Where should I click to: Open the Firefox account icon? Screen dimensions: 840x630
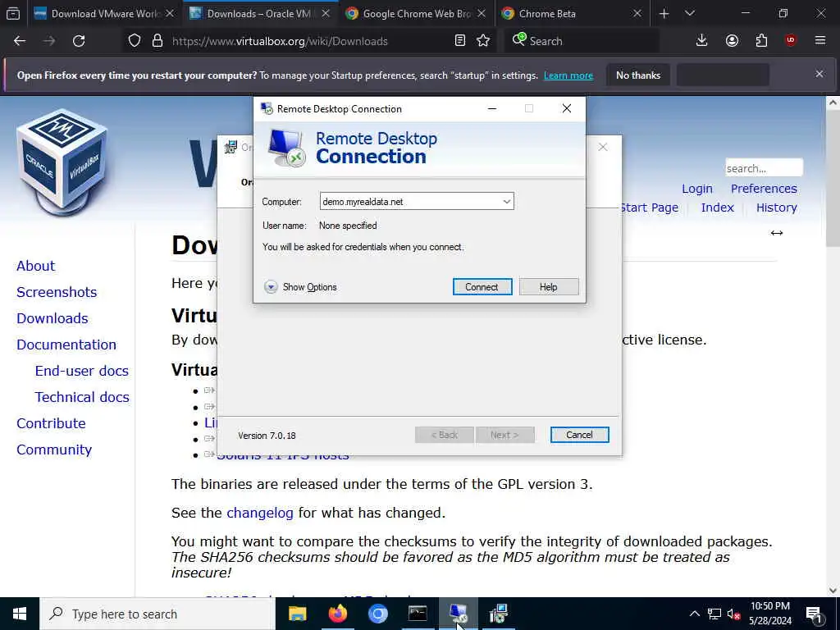pyautogui.click(x=732, y=41)
